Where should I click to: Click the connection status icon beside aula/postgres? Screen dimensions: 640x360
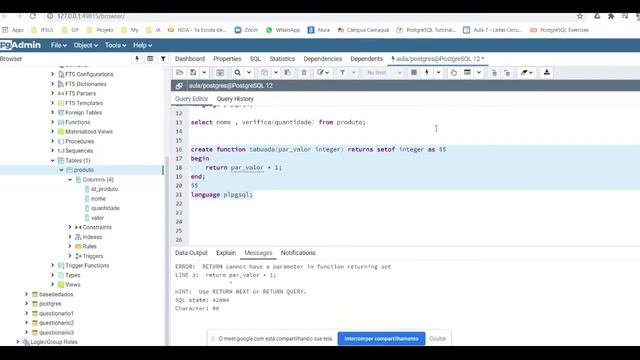click(179, 86)
